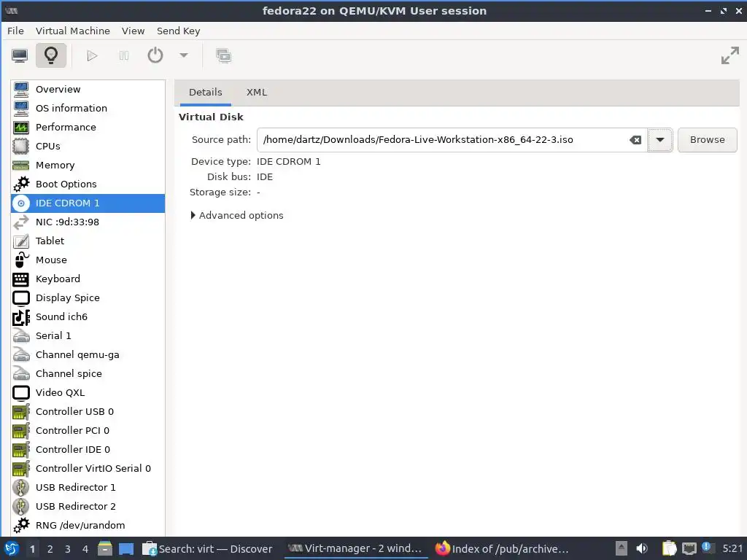Select Overview in hardware list
The height and width of the screenshot is (560, 747).
click(x=88, y=89)
